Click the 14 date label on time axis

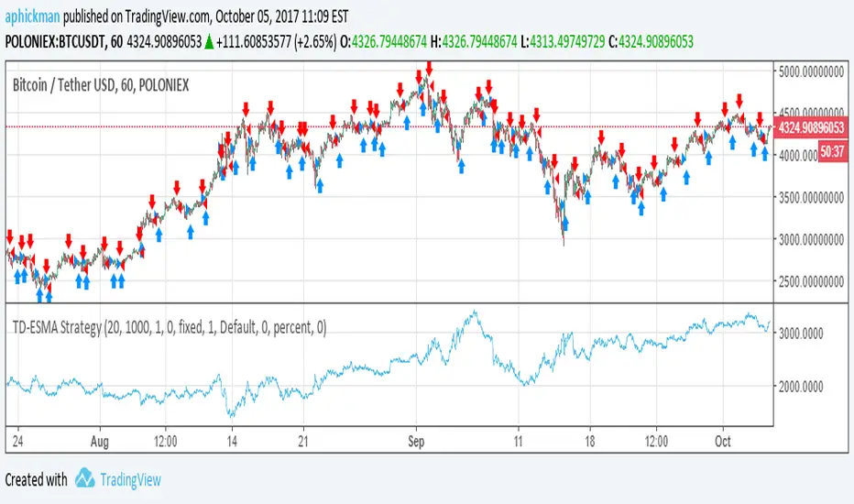point(232,441)
